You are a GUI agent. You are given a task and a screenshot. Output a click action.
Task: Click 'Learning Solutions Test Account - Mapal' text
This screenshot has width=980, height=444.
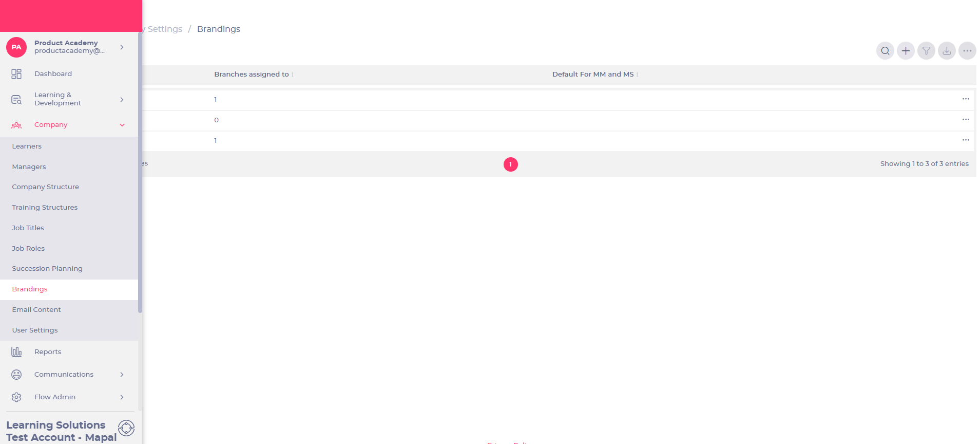point(62,431)
